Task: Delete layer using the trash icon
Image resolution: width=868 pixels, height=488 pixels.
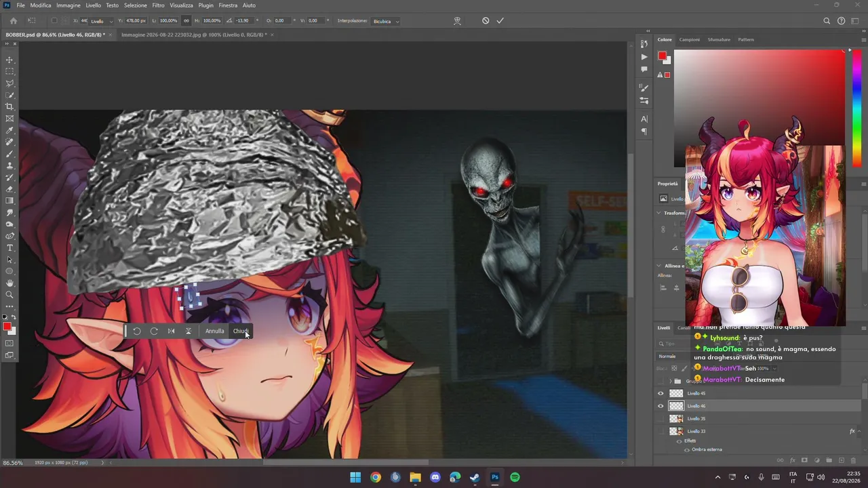Action: (x=854, y=461)
